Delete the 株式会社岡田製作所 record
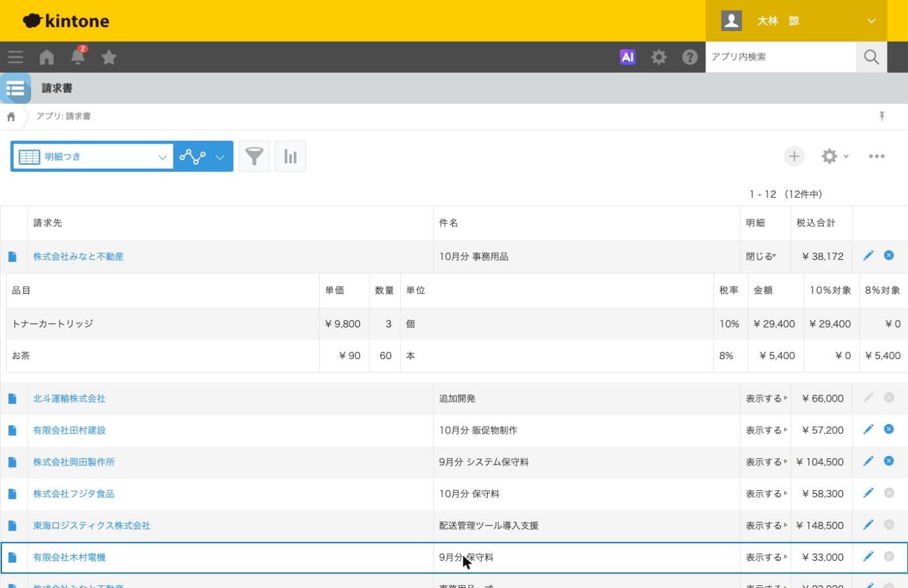Image resolution: width=908 pixels, height=588 pixels. click(889, 461)
